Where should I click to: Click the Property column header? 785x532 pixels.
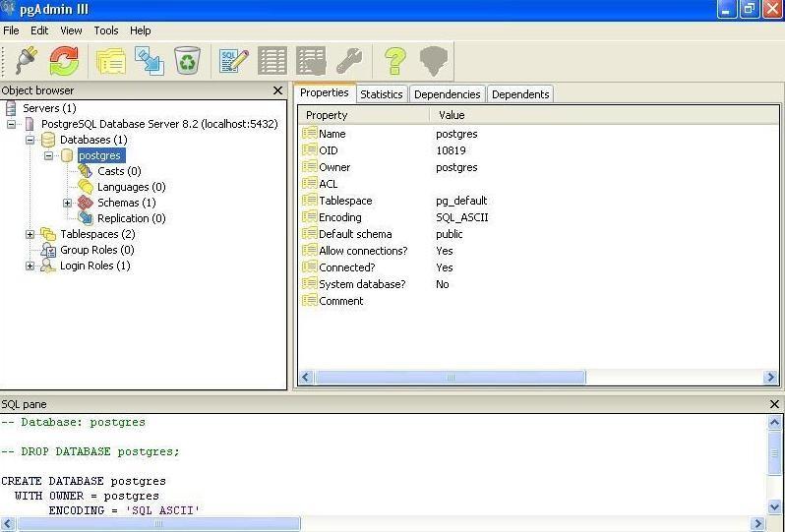[x=364, y=115]
